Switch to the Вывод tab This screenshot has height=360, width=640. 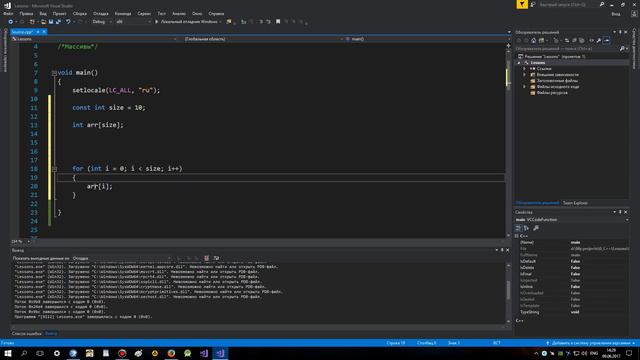(x=51, y=334)
